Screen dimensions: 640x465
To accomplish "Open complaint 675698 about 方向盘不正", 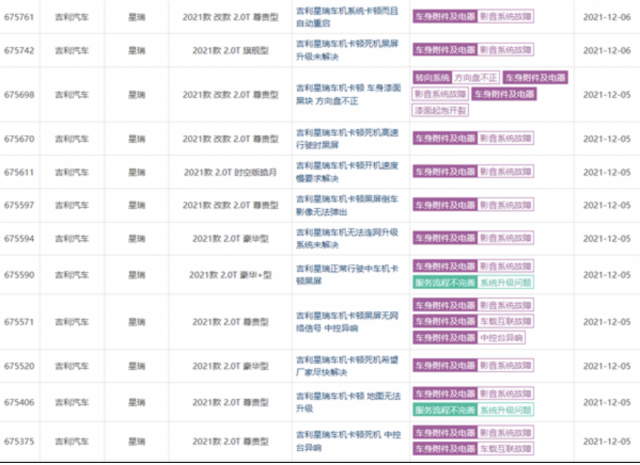I will click(348, 94).
